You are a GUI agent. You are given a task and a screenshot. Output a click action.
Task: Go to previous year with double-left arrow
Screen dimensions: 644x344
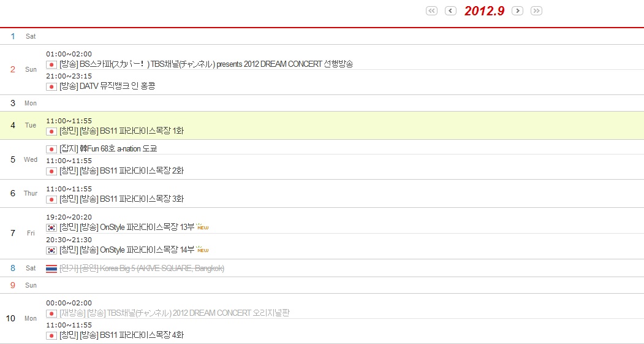(431, 10)
